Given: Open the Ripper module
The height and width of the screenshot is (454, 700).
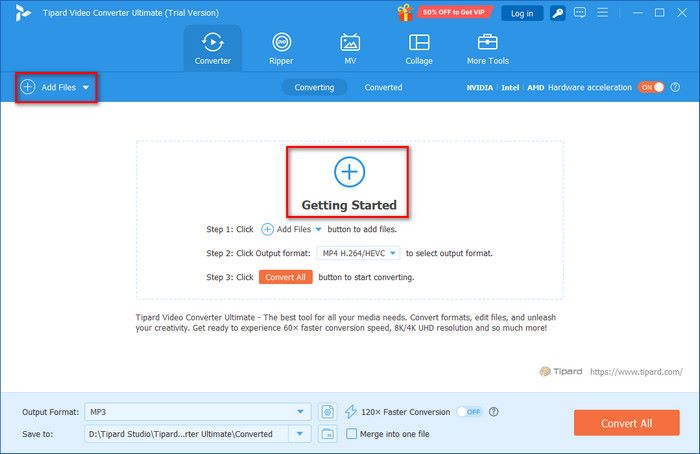Looking at the screenshot, I should (281, 49).
